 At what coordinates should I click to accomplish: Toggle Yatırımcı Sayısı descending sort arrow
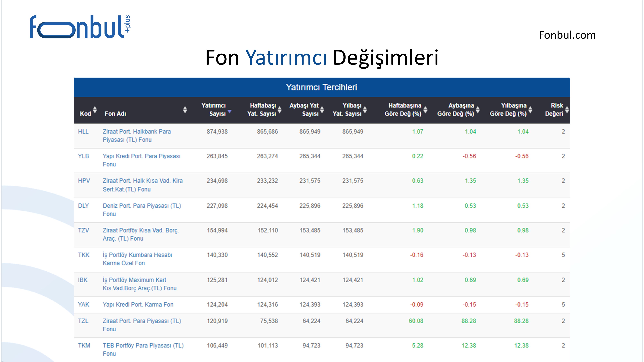229,111
